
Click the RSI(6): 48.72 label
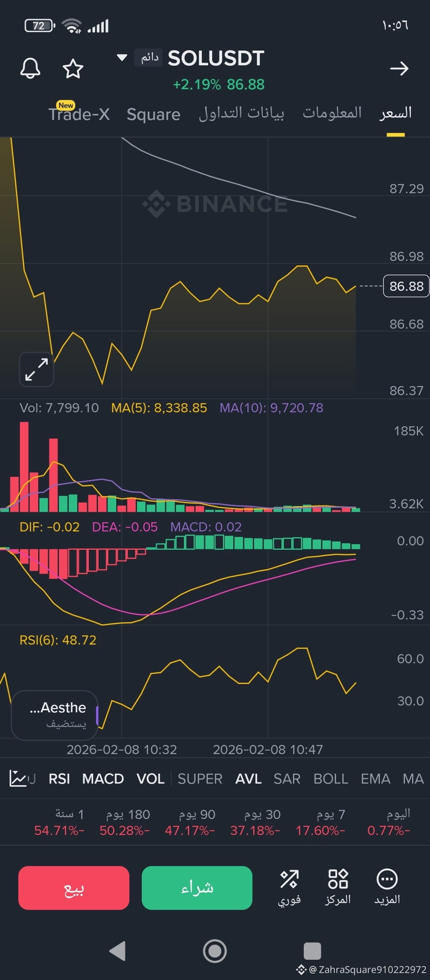click(58, 640)
